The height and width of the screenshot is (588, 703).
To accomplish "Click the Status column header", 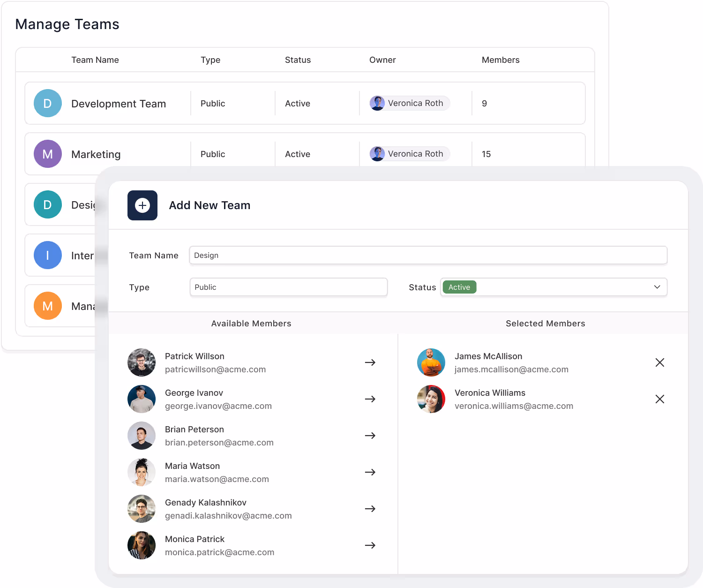I will point(298,60).
